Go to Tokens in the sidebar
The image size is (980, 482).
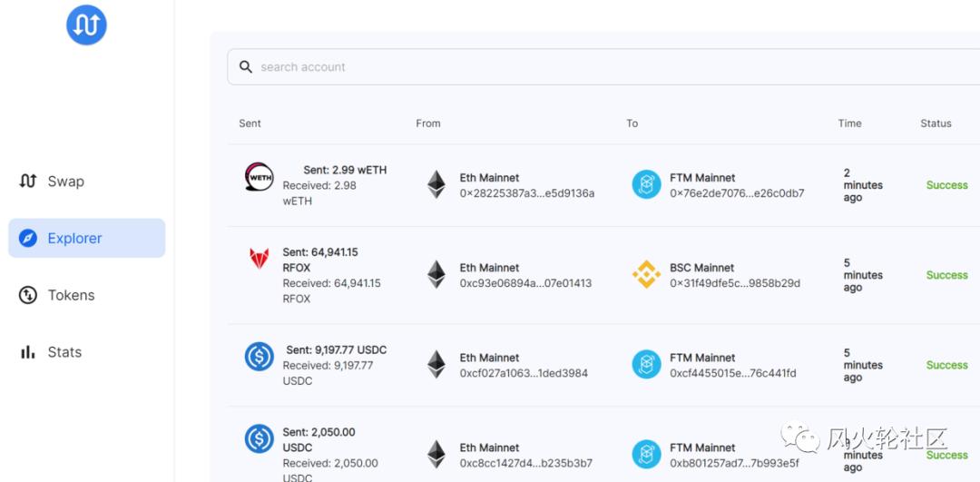(70, 295)
